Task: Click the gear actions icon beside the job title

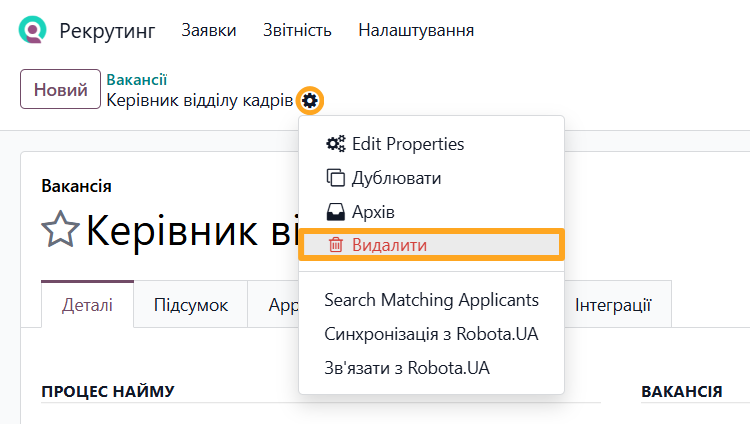Action: click(x=310, y=100)
